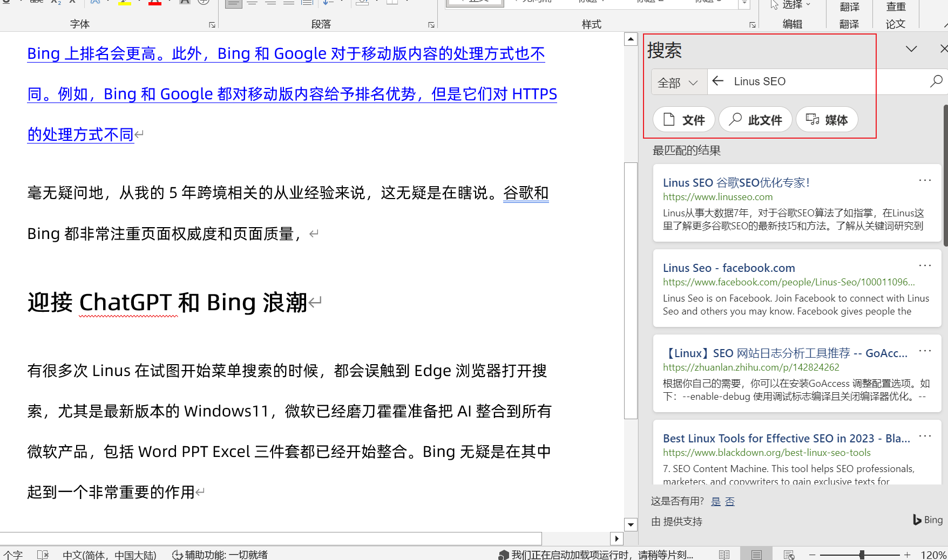This screenshot has height=560, width=948.
Task: Open the 选择 dropdown in Editing group
Action: click(x=792, y=5)
